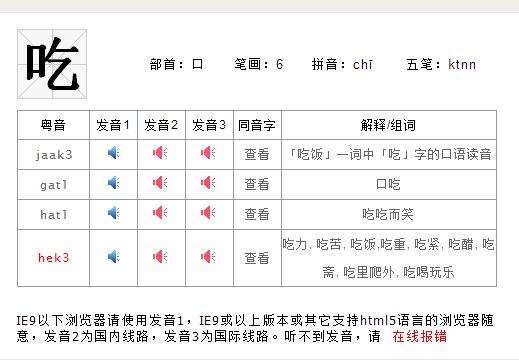The width and height of the screenshot is (519, 360).
Task: Click the 同音字 column header
Action: point(257,125)
